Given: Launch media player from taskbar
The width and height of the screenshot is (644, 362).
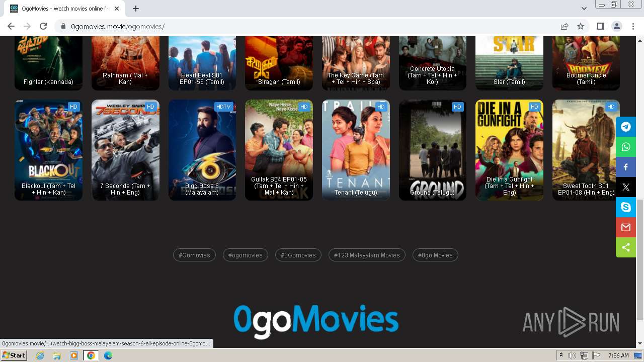Looking at the screenshot, I should point(74,355).
